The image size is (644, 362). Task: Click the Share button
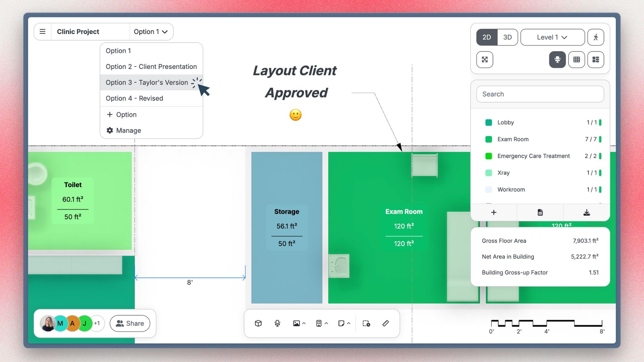(x=130, y=323)
